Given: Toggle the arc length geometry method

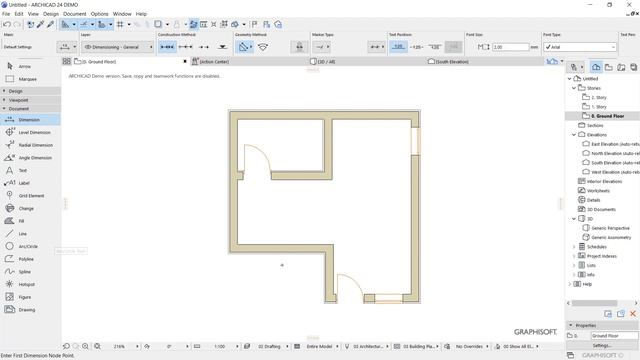Looking at the screenshot, I should [x=263, y=47].
